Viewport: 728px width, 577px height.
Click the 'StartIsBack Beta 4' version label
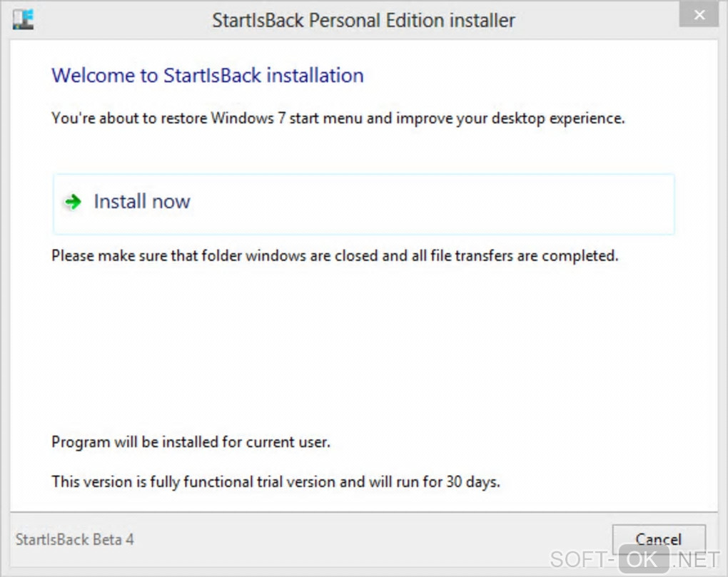75,539
